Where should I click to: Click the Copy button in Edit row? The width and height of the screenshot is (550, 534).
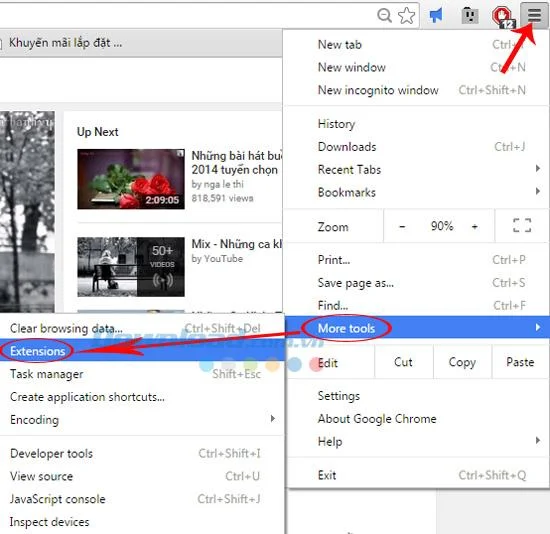coord(462,362)
